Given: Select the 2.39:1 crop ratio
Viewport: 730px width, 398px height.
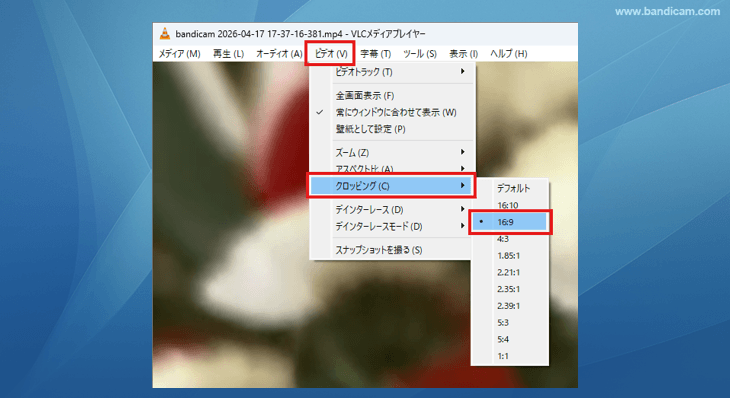Looking at the screenshot, I should coord(510,306).
